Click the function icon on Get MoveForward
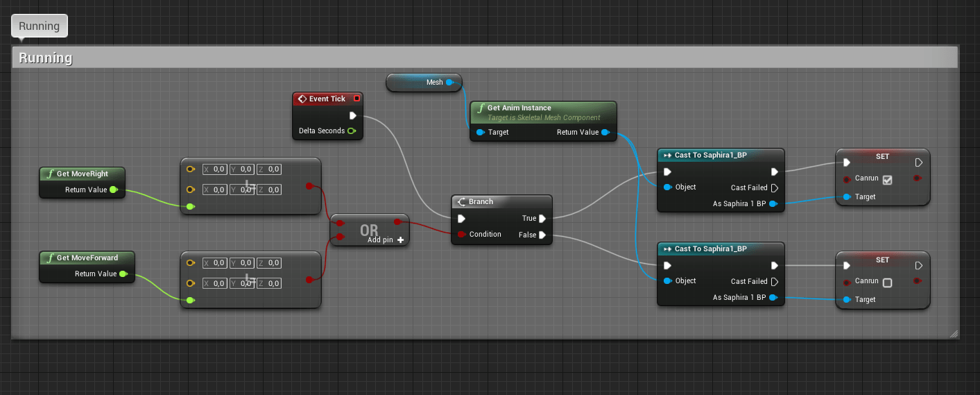The height and width of the screenshot is (395, 980). pyautogui.click(x=50, y=258)
